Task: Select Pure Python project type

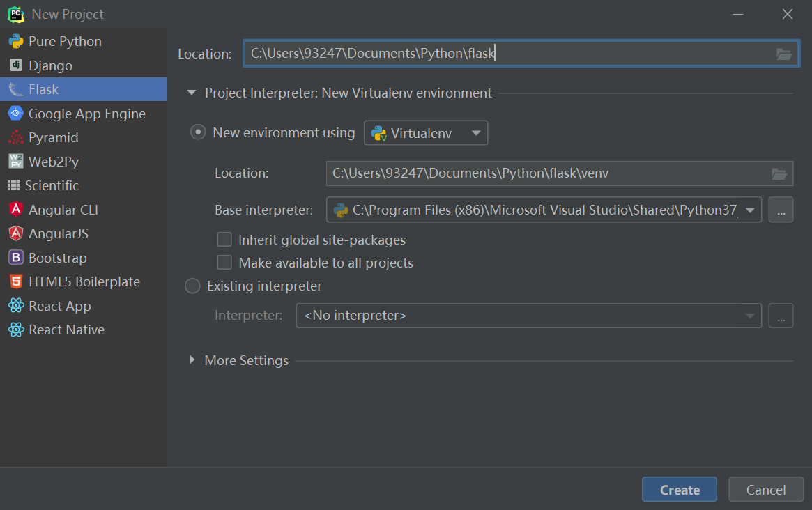Action: tap(65, 42)
